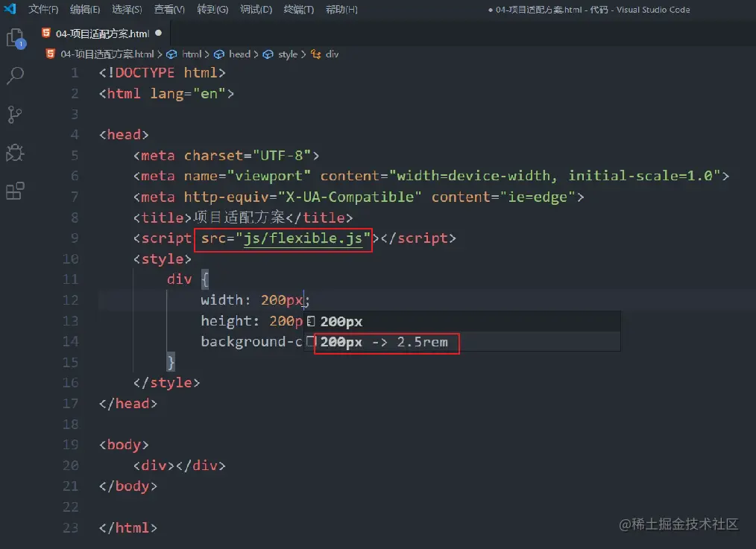
Task: Click the lang="en" attribute text
Action: coord(188,93)
